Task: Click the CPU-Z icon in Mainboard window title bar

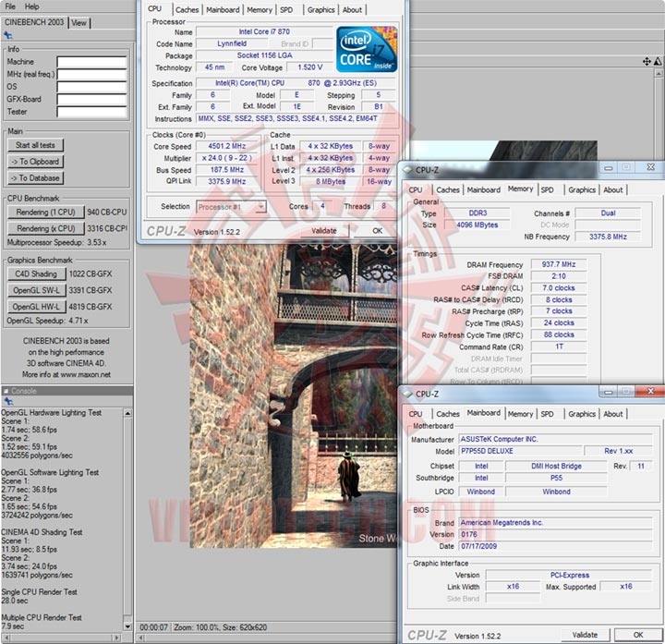Action: [x=407, y=395]
